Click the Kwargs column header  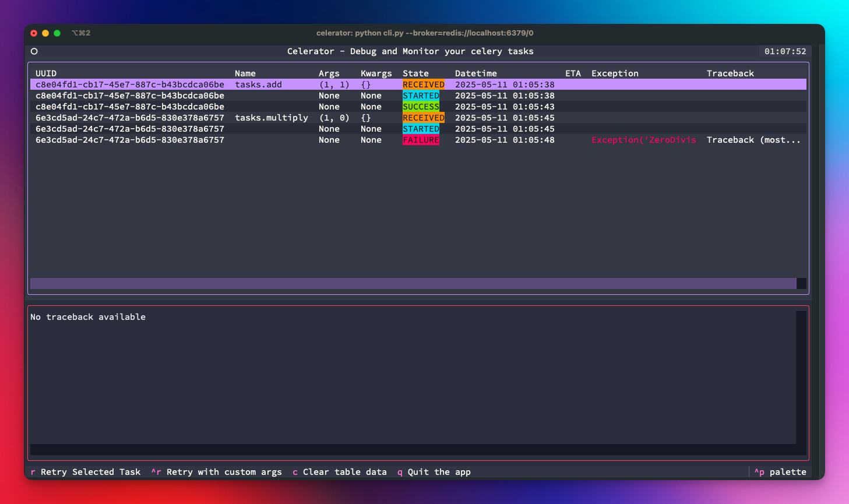point(376,73)
